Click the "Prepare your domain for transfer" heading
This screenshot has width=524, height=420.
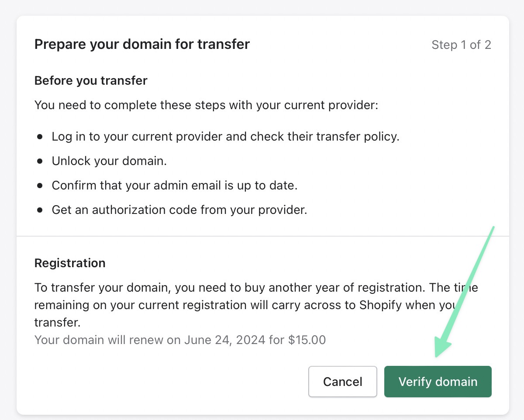[x=142, y=44]
